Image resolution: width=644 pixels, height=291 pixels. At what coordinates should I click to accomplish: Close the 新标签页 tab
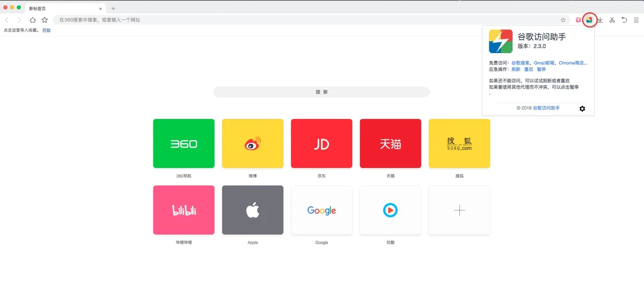pos(100,9)
